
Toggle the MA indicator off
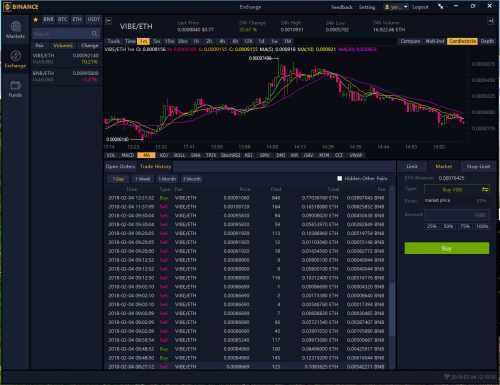coord(146,155)
